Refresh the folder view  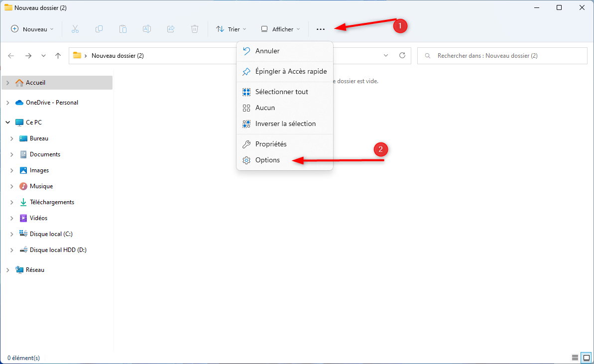(402, 55)
